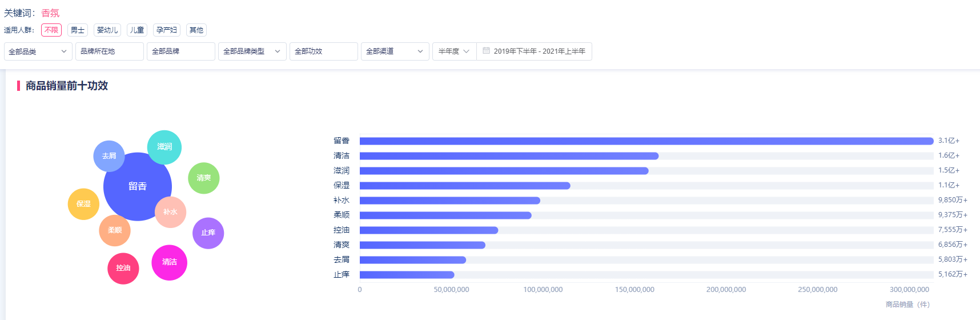Expand the 全部品牌类型 dropdown
The width and height of the screenshot is (980, 320).
point(252,51)
